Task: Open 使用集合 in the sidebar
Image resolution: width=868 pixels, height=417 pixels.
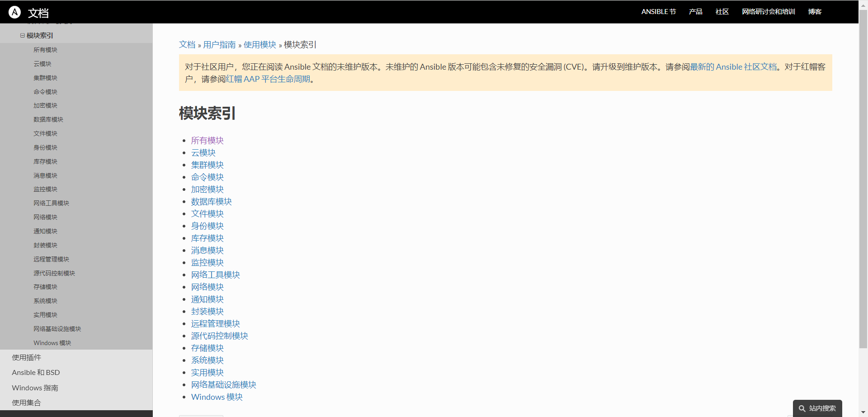Action: point(26,403)
